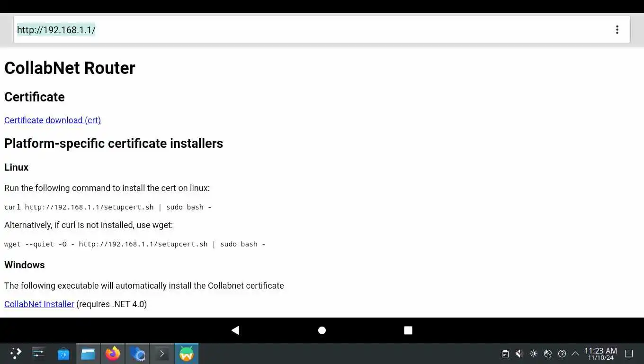The image size is (644, 364).
Task: Tap the Android back triangle button
Action: (x=235, y=330)
